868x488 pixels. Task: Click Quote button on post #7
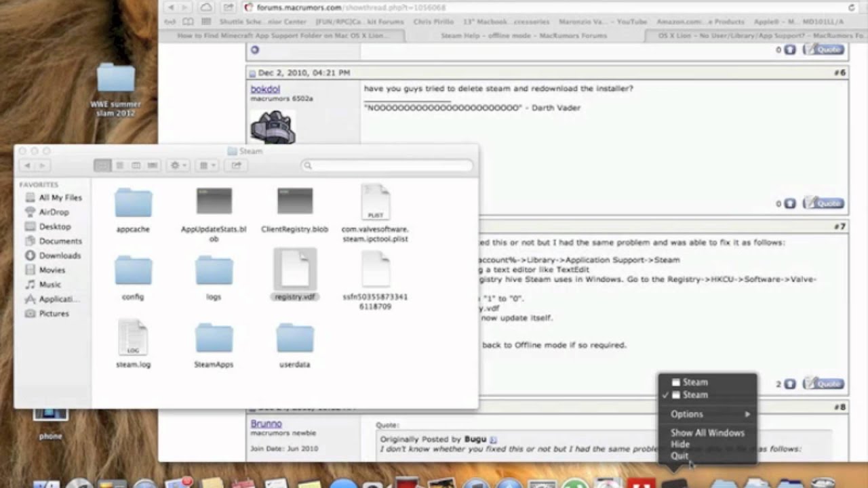[823, 384]
